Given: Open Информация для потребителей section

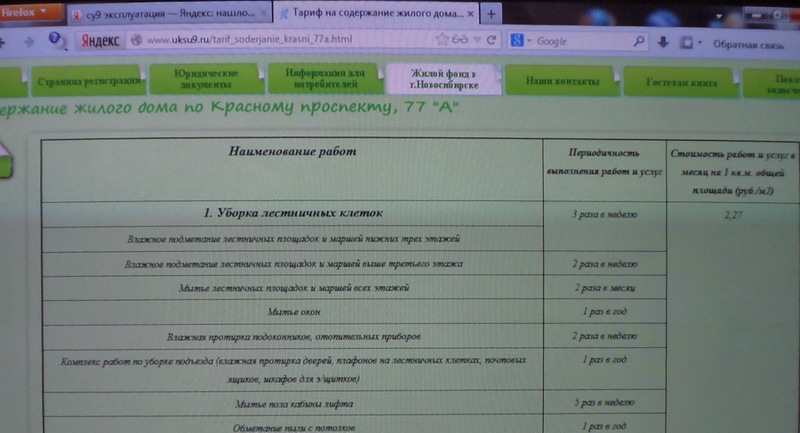Looking at the screenshot, I should point(325,79).
